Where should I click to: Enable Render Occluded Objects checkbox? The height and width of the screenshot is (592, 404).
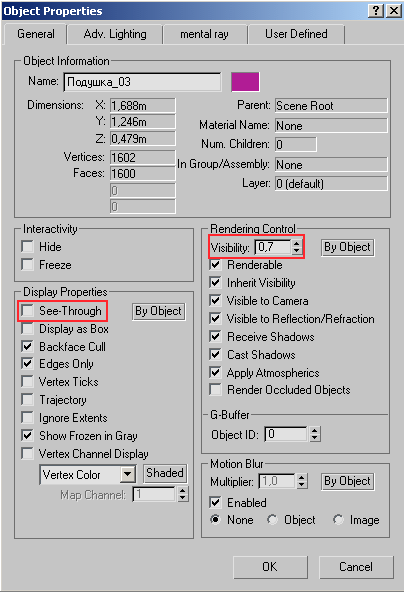click(x=215, y=389)
